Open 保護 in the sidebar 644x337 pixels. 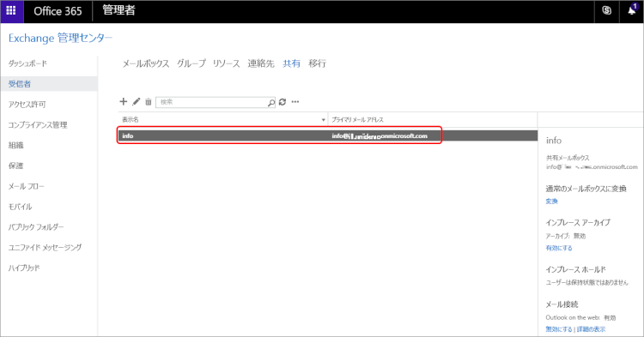coord(15,165)
